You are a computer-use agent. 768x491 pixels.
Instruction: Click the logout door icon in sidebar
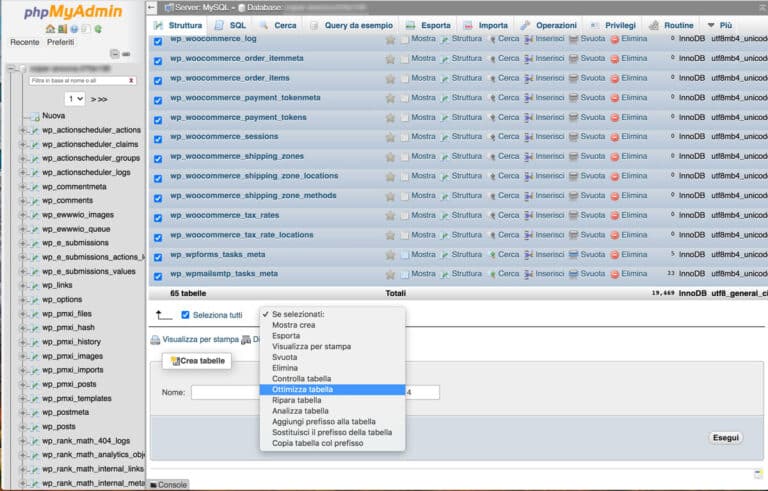tap(62, 29)
